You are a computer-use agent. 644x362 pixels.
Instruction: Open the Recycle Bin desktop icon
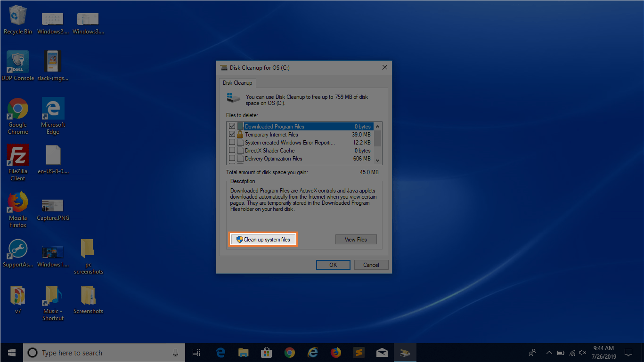click(18, 20)
